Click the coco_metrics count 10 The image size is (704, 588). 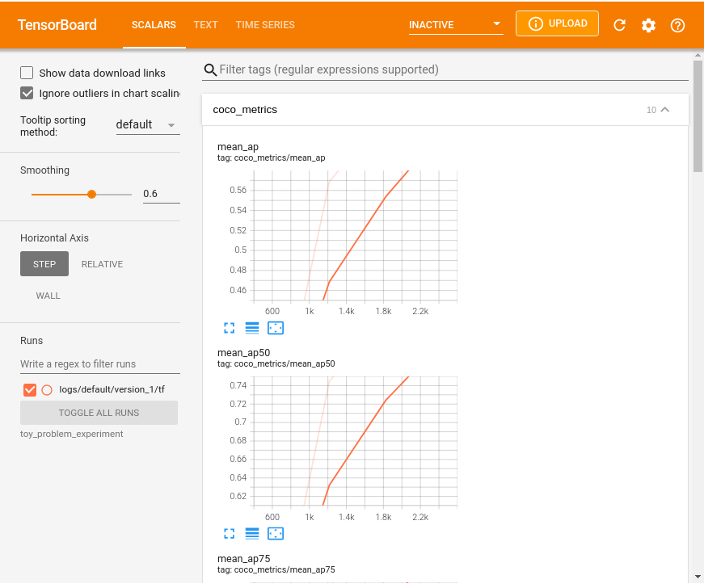651,110
